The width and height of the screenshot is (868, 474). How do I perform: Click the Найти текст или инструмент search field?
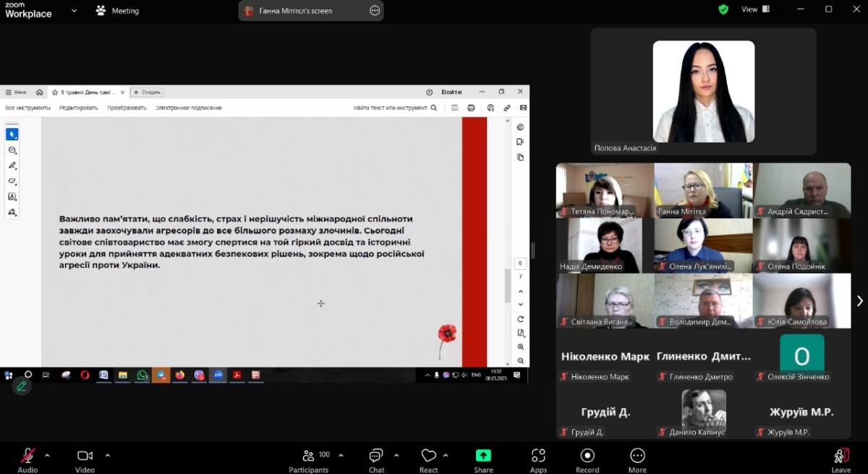[x=395, y=108]
